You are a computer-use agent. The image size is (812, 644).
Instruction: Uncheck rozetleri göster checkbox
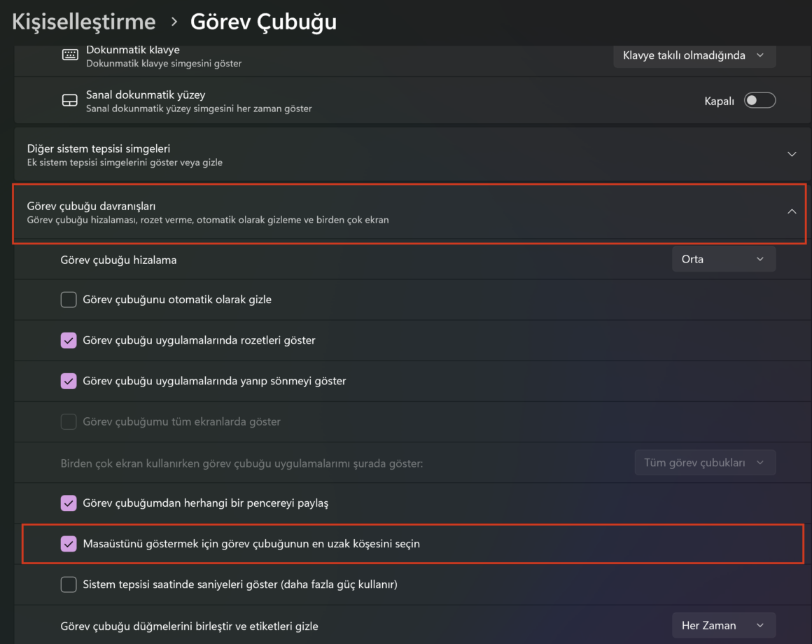(x=69, y=340)
